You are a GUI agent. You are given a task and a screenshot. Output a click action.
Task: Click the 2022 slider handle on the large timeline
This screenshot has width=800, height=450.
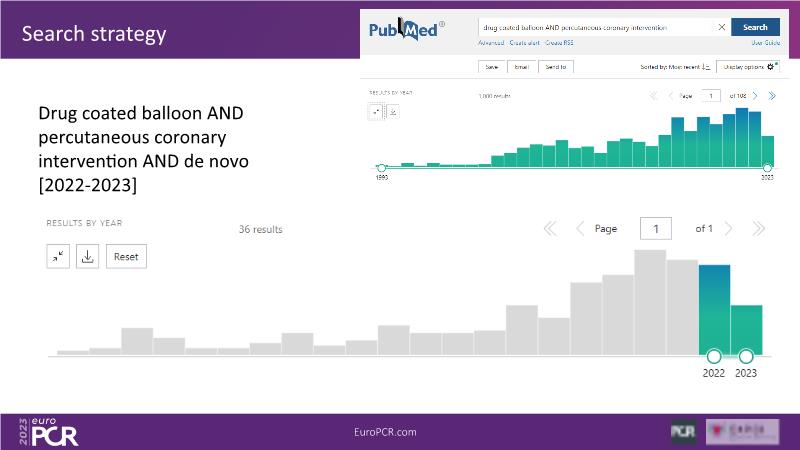point(714,356)
